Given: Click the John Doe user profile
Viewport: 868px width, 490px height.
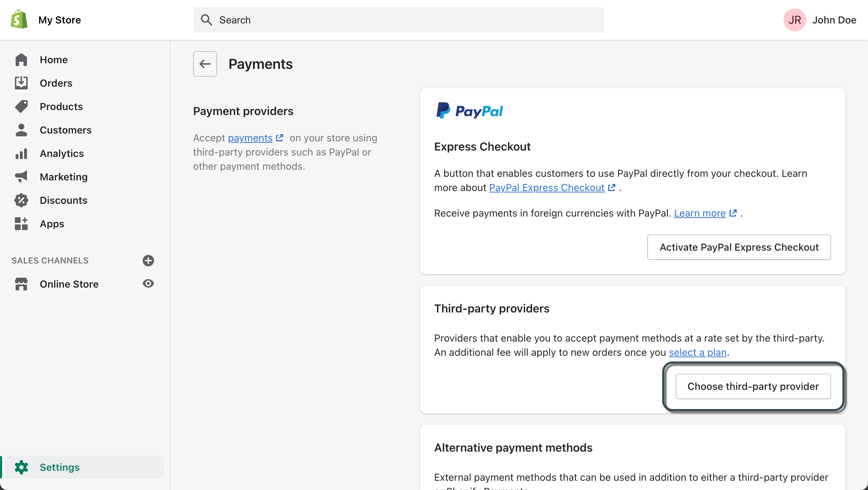Looking at the screenshot, I should point(819,20).
